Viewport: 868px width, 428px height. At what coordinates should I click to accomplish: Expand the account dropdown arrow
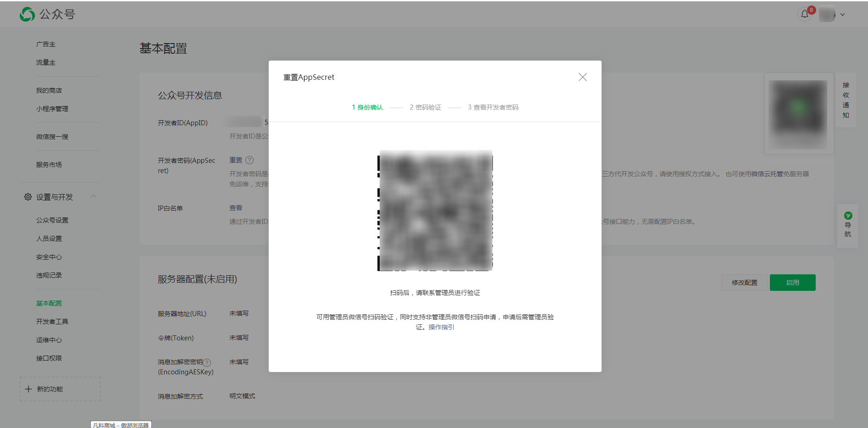[x=842, y=15]
